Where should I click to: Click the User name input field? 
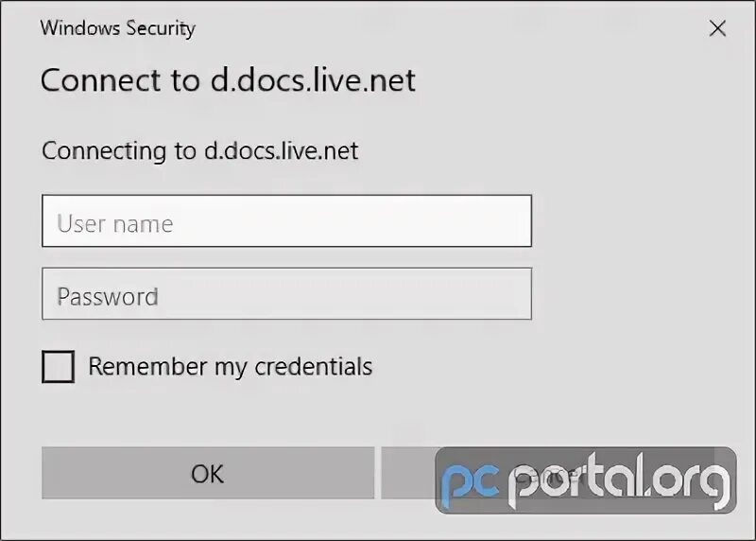287,221
